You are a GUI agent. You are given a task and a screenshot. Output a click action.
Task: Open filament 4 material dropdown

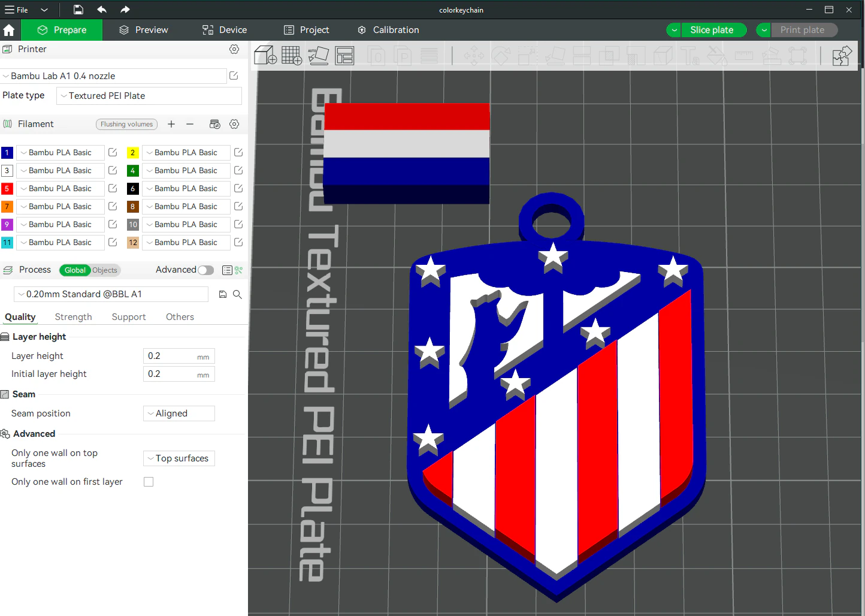point(186,171)
